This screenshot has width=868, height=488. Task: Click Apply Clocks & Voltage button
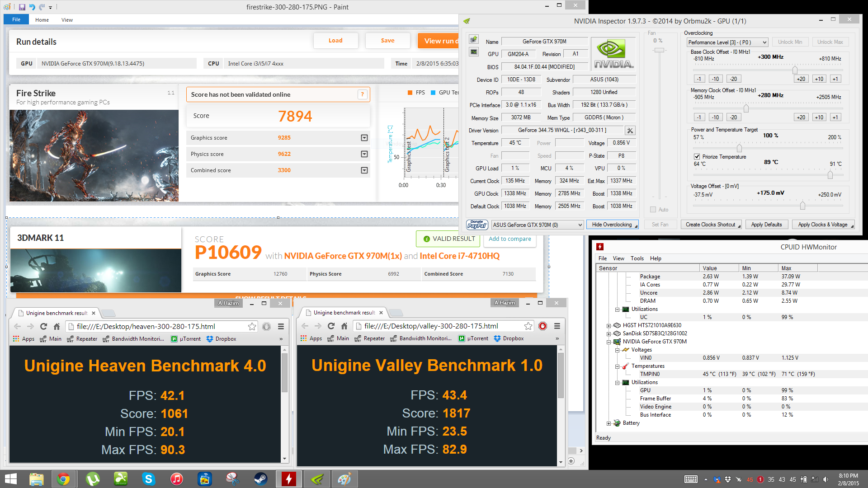[x=823, y=225]
